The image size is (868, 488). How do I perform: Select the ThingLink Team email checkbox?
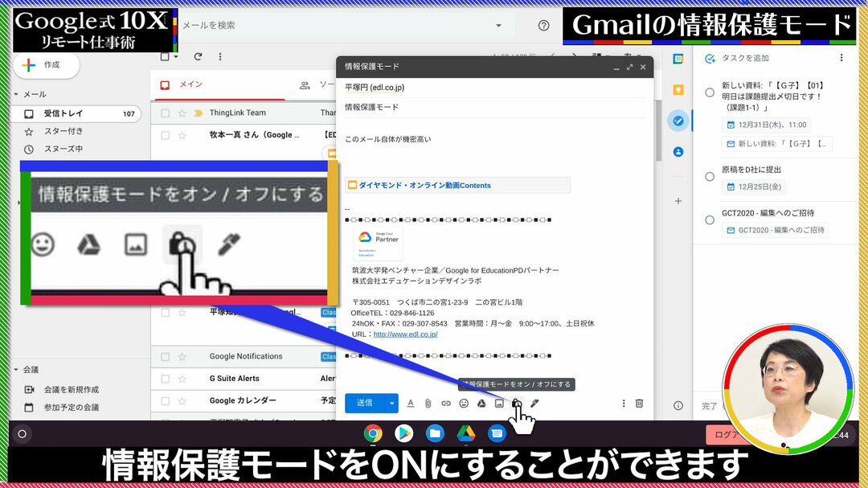[x=165, y=113]
